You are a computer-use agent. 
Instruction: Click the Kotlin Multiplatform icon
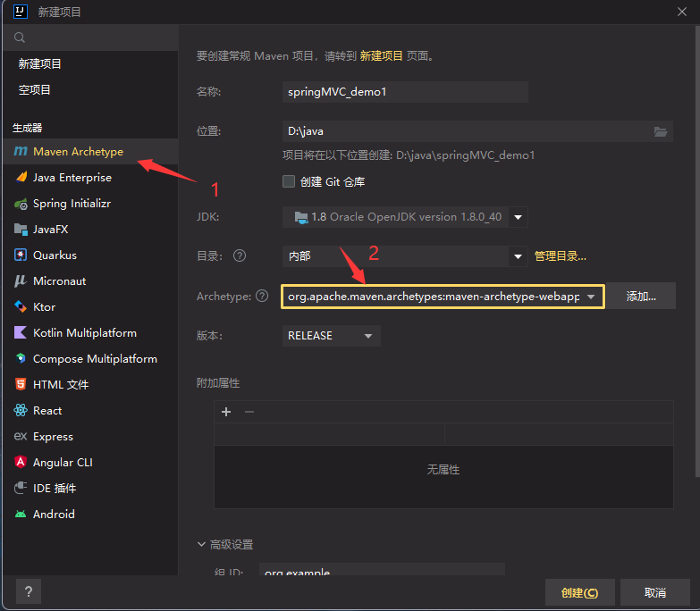[x=21, y=332]
